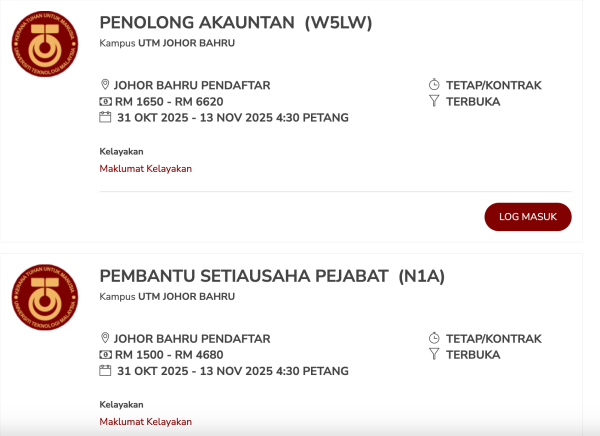Click the location pin icon for Pembantu Setiausaha Pejabat

click(105, 338)
